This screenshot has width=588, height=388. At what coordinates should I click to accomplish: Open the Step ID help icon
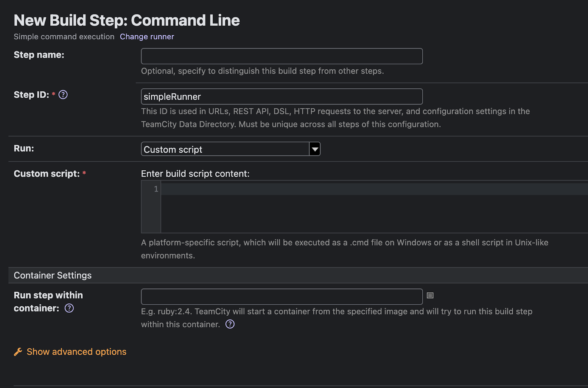coord(63,95)
